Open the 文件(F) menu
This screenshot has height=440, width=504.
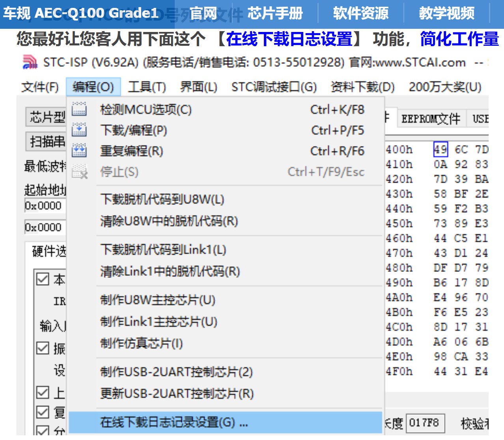(40, 87)
